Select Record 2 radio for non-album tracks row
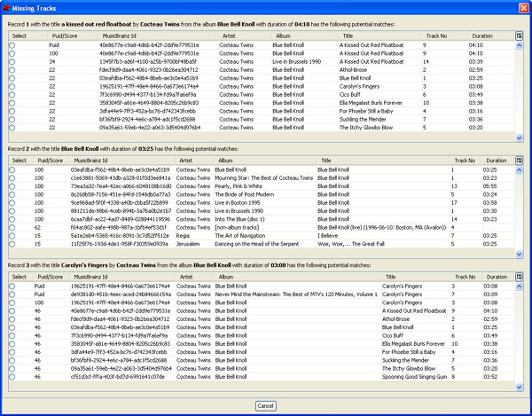Screen dimensions: 532x416 pyautogui.click(x=12, y=228)
